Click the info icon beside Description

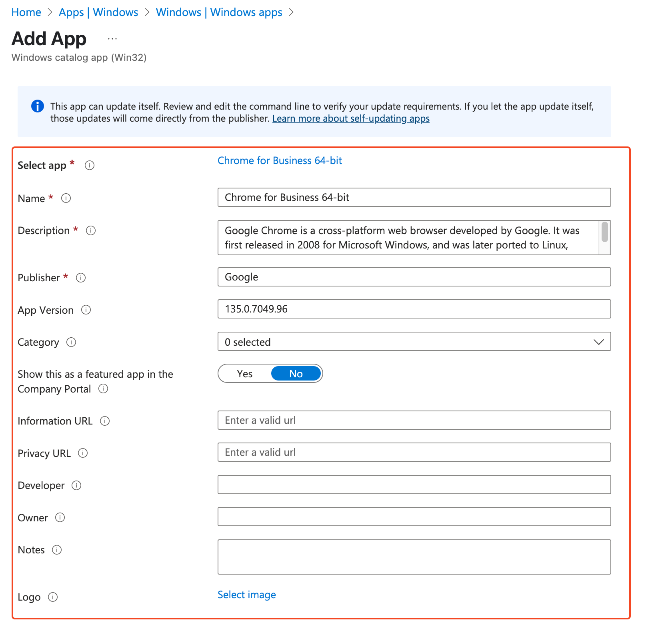tap(91, 230)
